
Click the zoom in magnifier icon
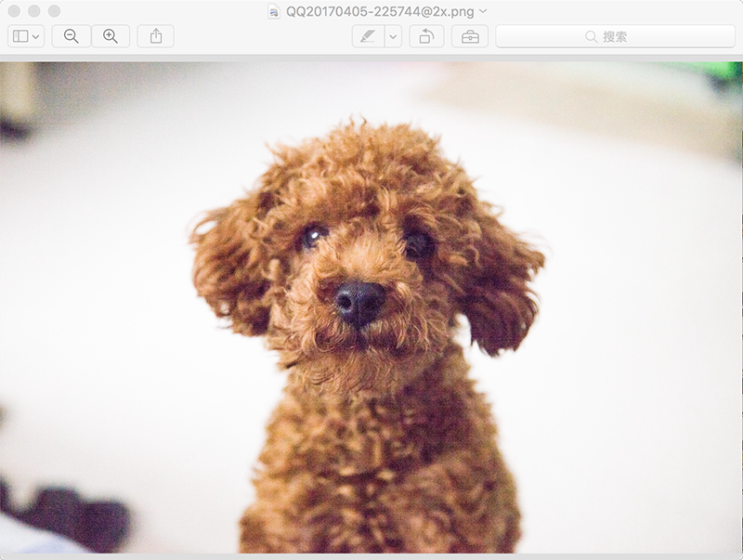pyautogui.click(x=111, y=36)
